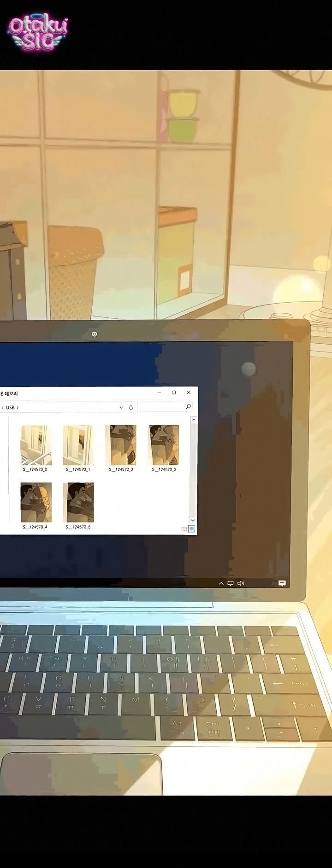The height and width of the screenshot is (868, 332).
Task: Close the USB Explorer window
Action: tap(188, 393)
